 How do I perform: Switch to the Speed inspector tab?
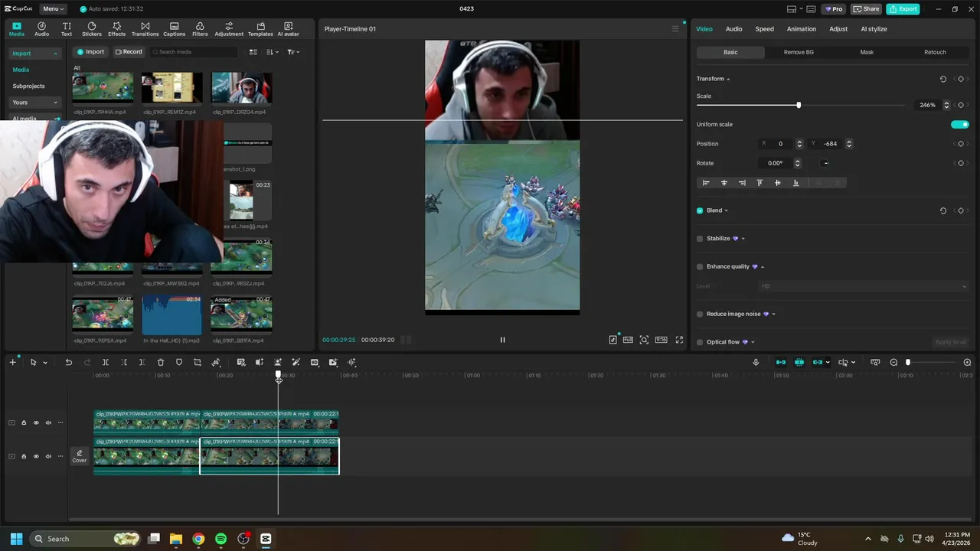(x=764, y=29)
